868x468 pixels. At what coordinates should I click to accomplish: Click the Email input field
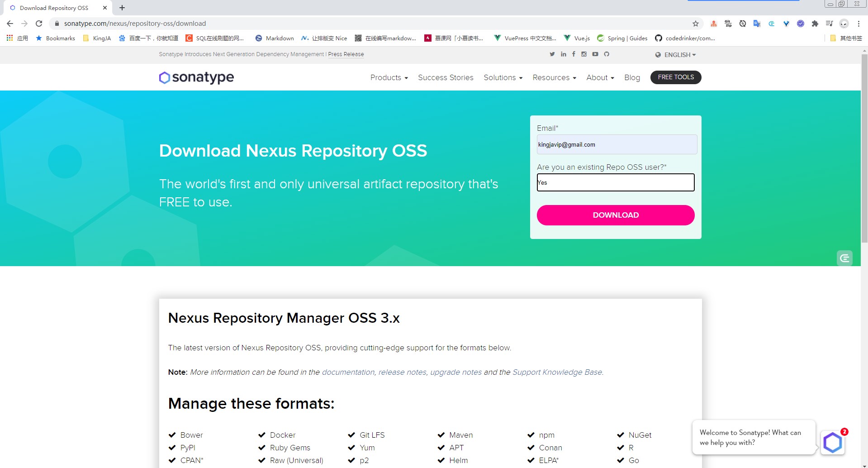pos(617,144)
